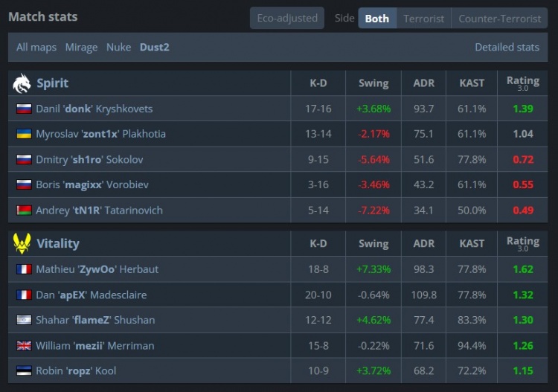Switch to the Mirage map tab
This screenshot has height=392, width=558.
[81, 47]
